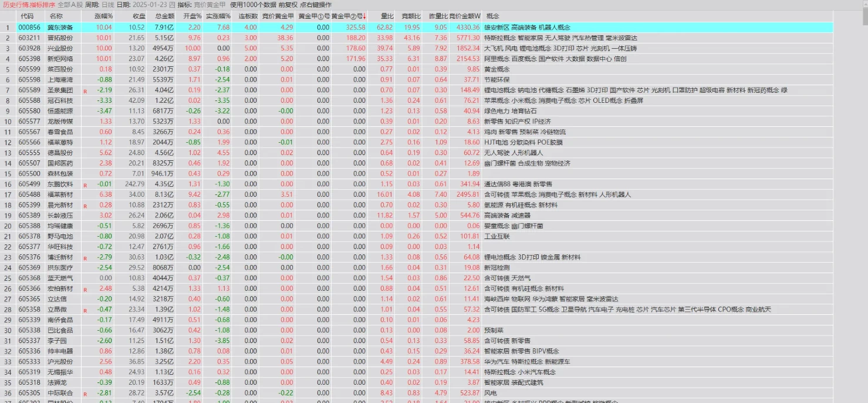Select the 菜百股份 row name
Screen dimensions: 868x403
click(60, 69)
